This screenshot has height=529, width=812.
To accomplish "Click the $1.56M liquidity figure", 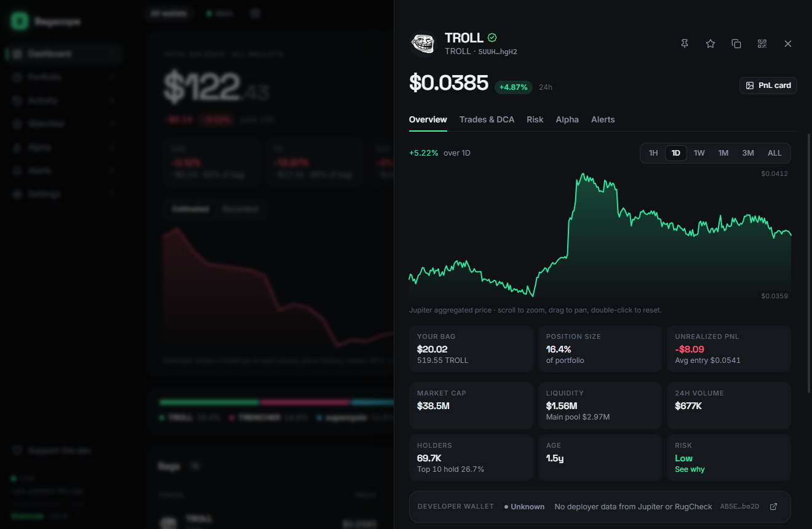I will (x=562, y=406).
